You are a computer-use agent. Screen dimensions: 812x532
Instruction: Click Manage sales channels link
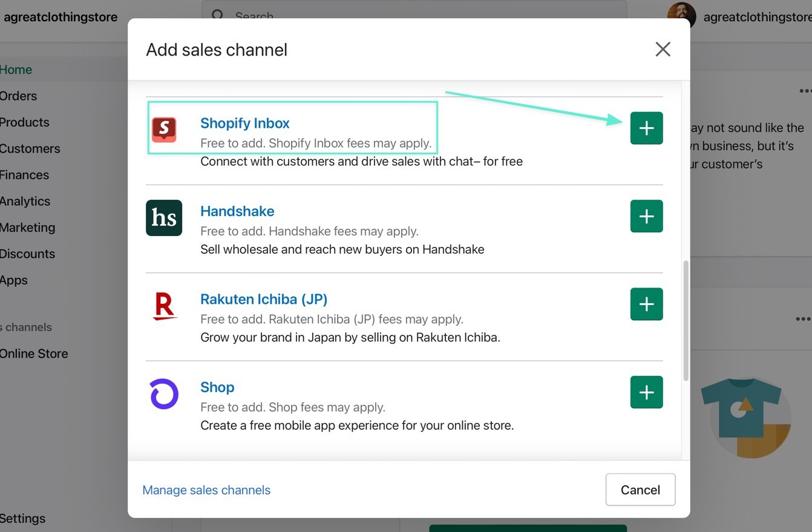[x=206, y=490]
